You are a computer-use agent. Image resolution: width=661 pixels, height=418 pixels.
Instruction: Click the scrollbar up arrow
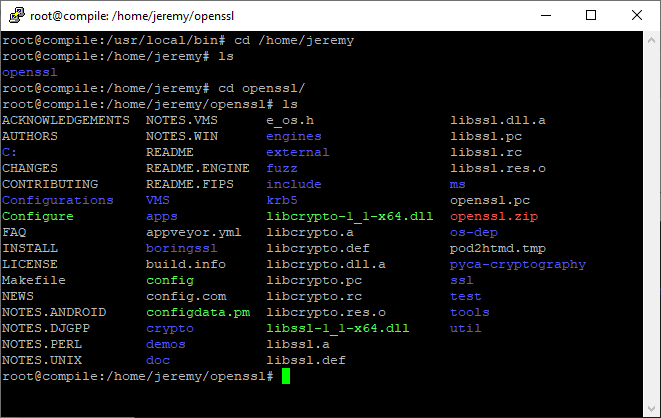tap(651, 40)
